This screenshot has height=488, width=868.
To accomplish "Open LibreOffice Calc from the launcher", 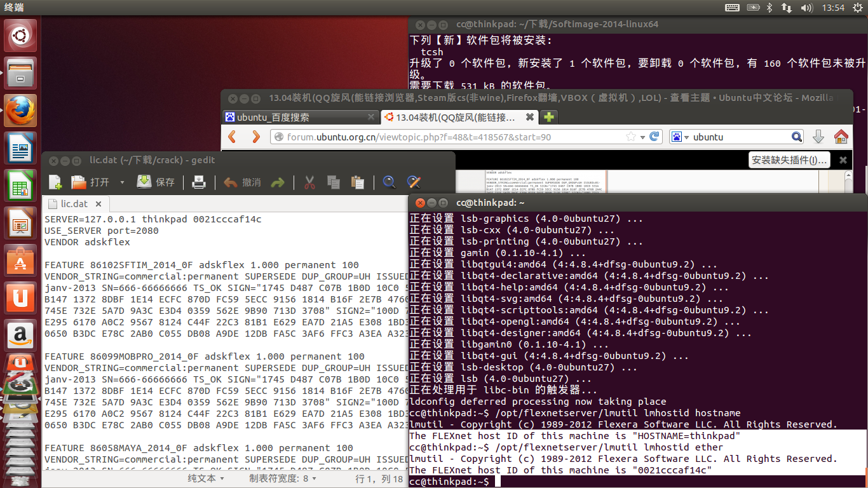I will (x=20, y=186).
